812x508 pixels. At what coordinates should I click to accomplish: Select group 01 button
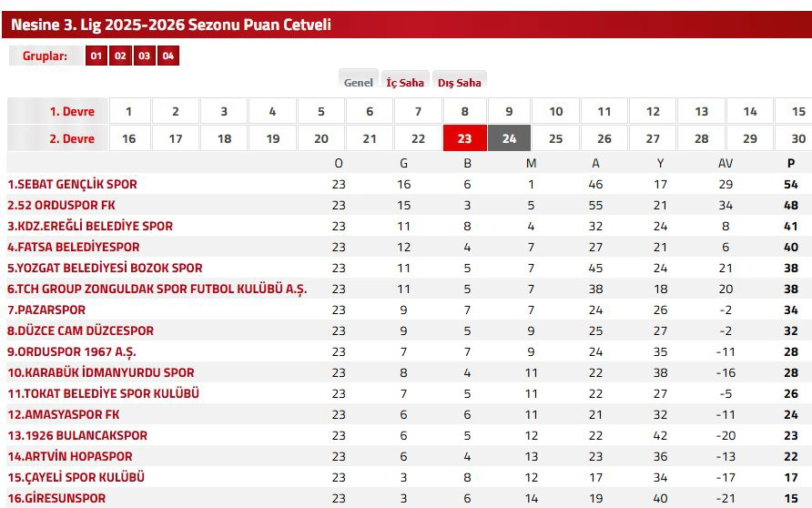pyautogui.click(x=96, y=56)
